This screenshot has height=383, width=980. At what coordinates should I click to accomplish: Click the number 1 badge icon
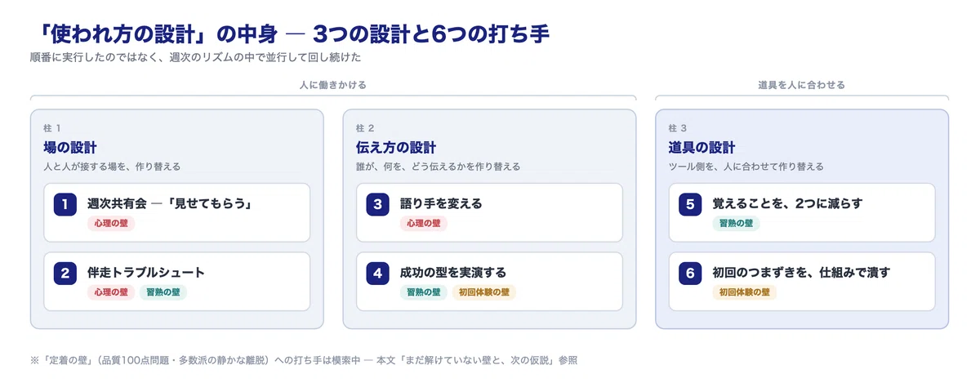coord(65,203)
